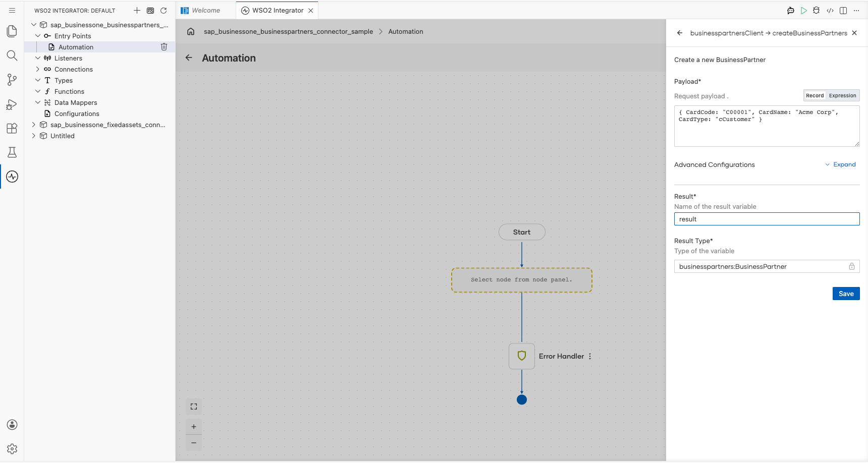This screenshot has width=868, height=463.
Task: Run the integration with play icon
Action: click(804, 11)
